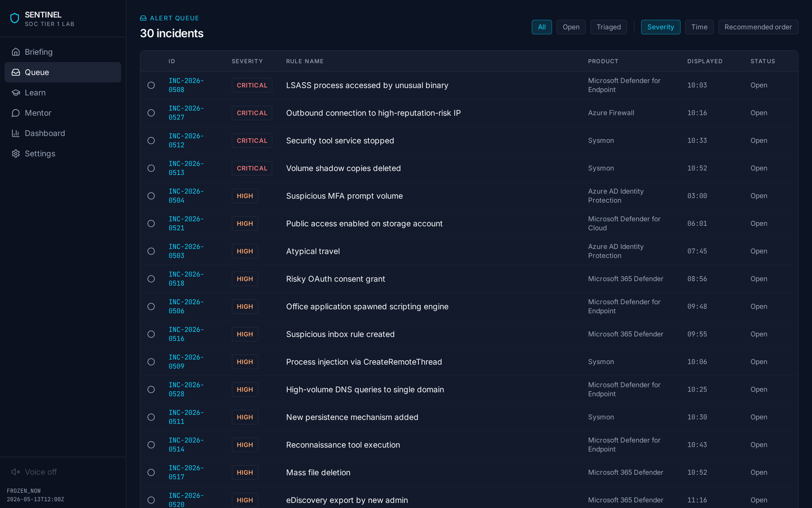Image resolution: width=812 pixels, height=508 pixels.
Task: Click 'Volume shadow copies deleted' rule name
Action: 343,168
